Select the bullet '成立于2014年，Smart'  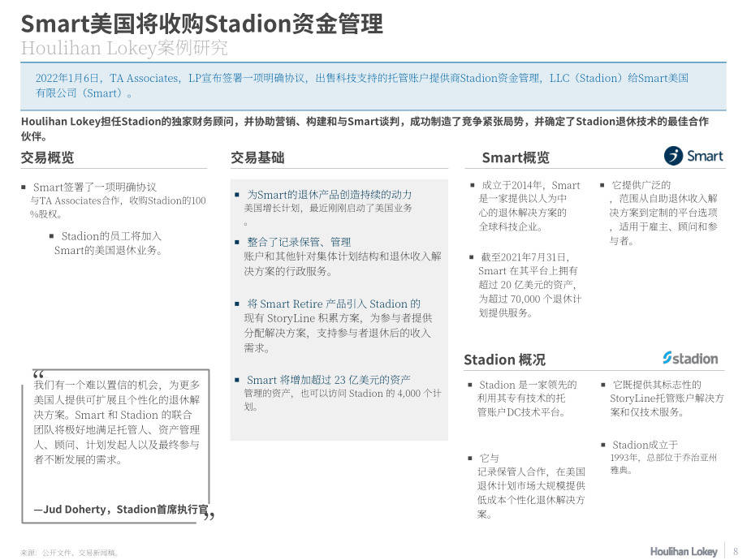tap(531, 185)
